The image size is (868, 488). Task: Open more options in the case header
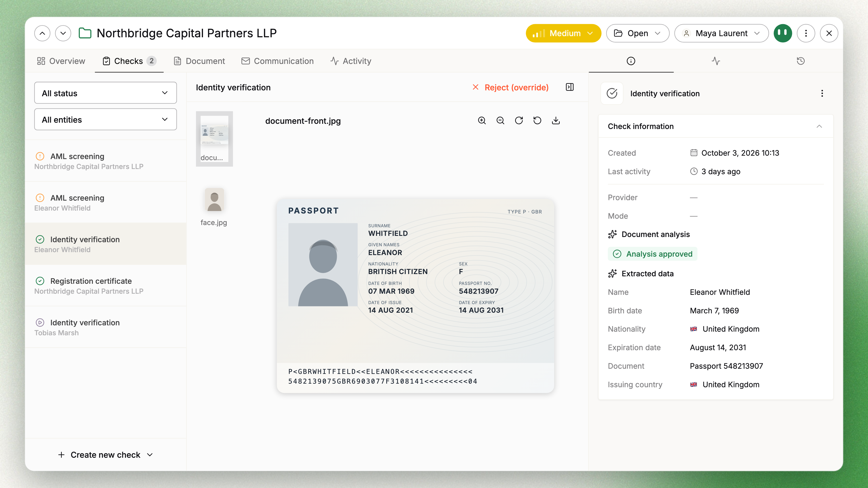(x=806, y=33)
